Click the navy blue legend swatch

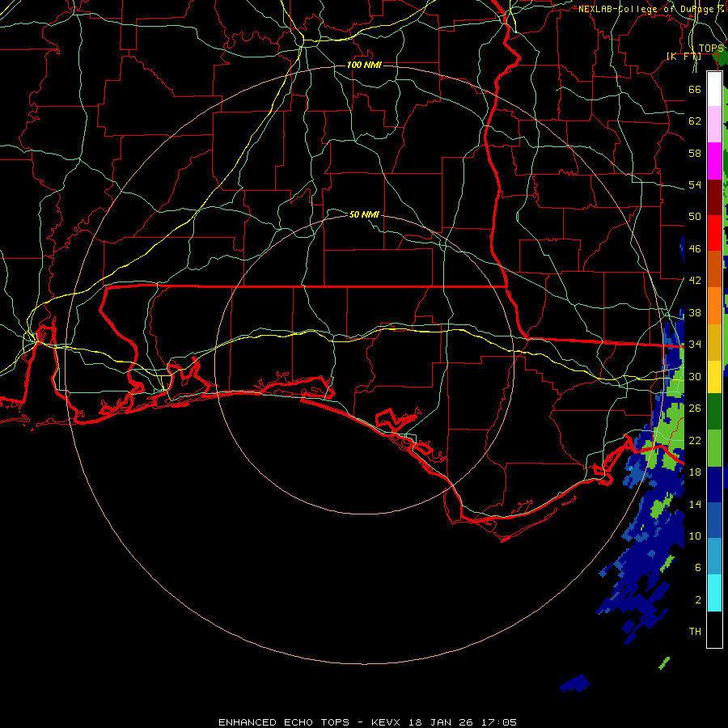pyautogui.click(x=714, y=485)
